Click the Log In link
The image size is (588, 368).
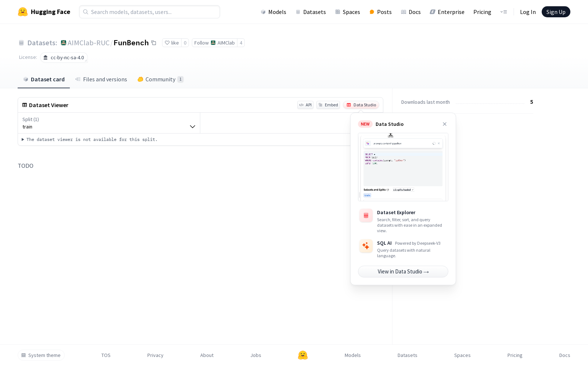click(528, 12)
